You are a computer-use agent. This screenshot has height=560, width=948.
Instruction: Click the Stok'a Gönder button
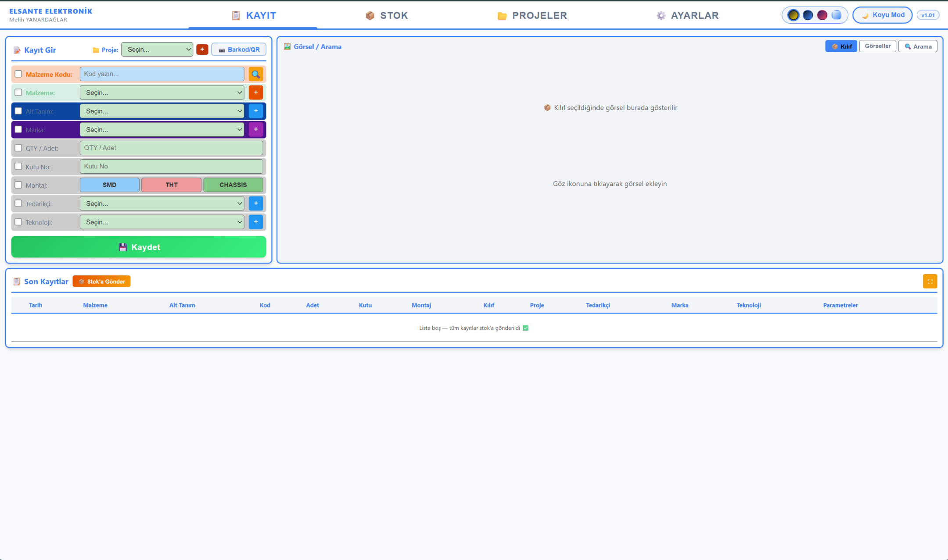click(x=101, y=282)
